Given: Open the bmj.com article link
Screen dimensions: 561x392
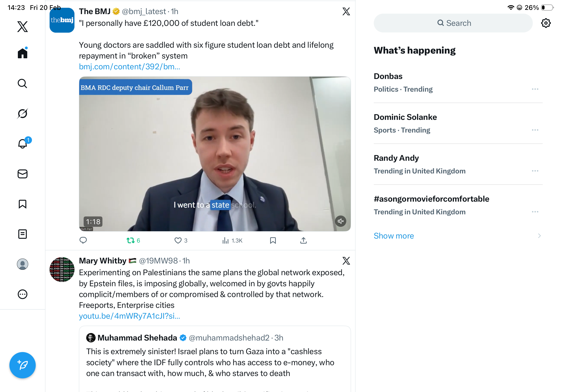Looking at the screenshot, I should point(129,67).
